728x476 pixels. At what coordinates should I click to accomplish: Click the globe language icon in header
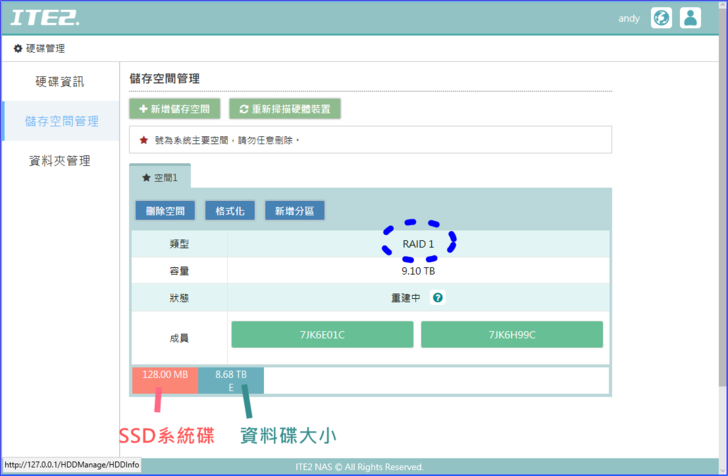661,18
